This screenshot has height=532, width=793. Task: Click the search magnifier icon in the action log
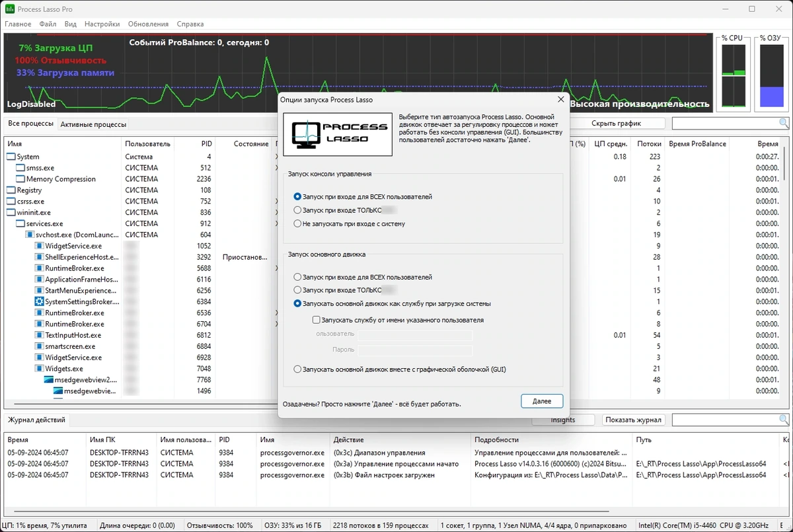[783, 420]
